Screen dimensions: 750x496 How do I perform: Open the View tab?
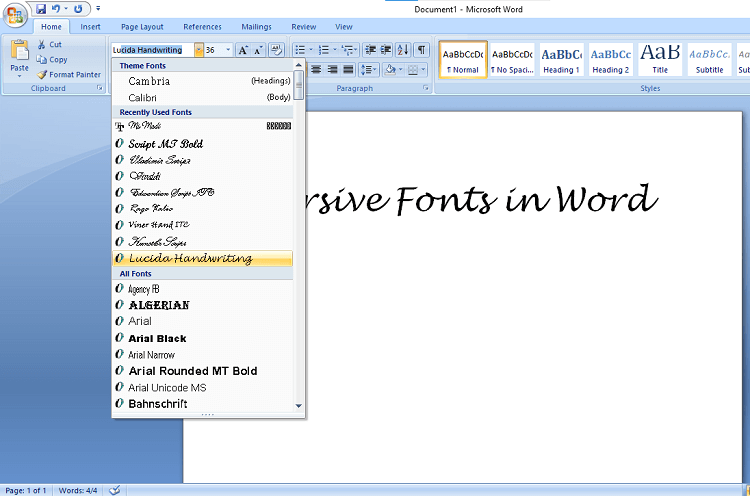coord(343,27)
